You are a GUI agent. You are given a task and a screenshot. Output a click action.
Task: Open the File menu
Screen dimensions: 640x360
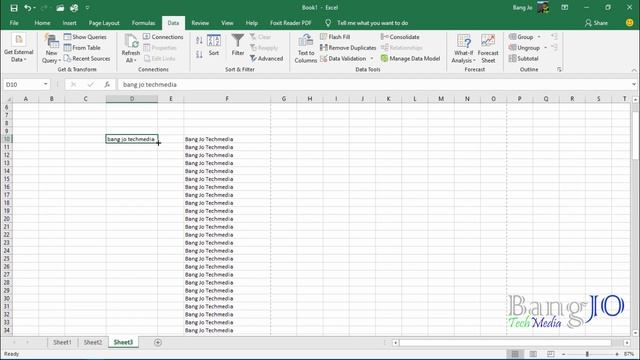tap(14, 23)
